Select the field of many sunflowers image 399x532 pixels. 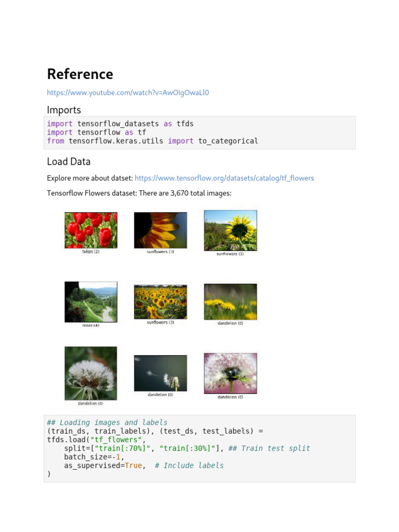tap(161, 302)
